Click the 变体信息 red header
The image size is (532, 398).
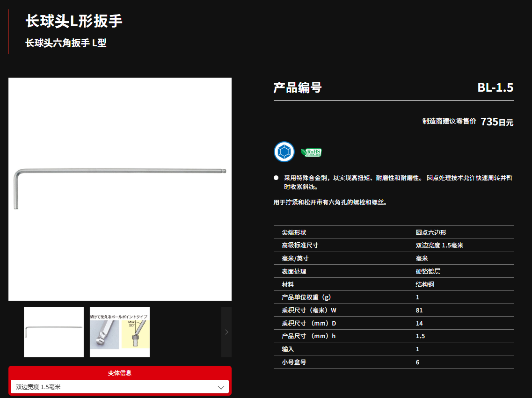[120, 373]
